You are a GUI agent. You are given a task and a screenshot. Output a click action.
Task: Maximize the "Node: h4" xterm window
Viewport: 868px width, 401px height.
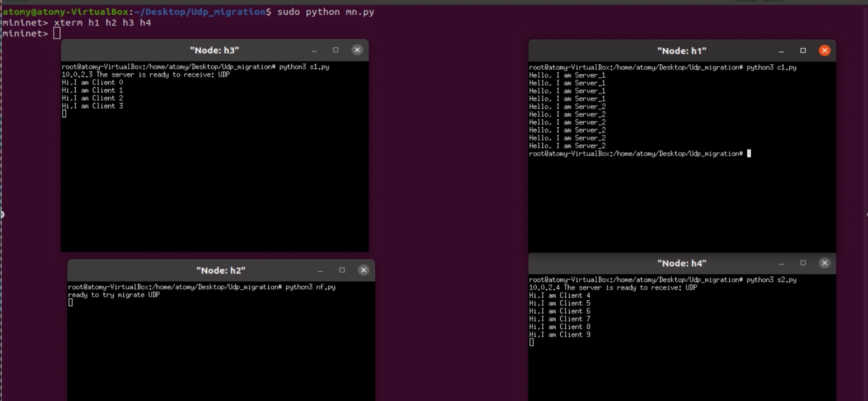coord(803,263)
